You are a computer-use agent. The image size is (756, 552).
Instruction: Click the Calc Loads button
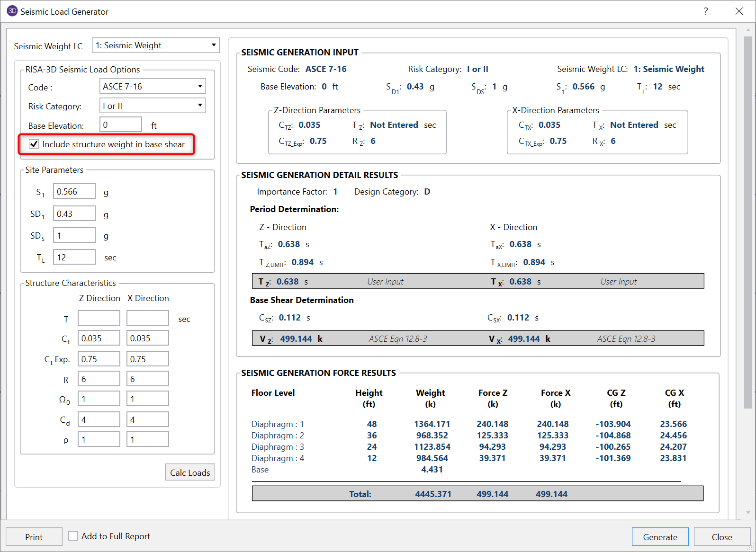point(190,472)
